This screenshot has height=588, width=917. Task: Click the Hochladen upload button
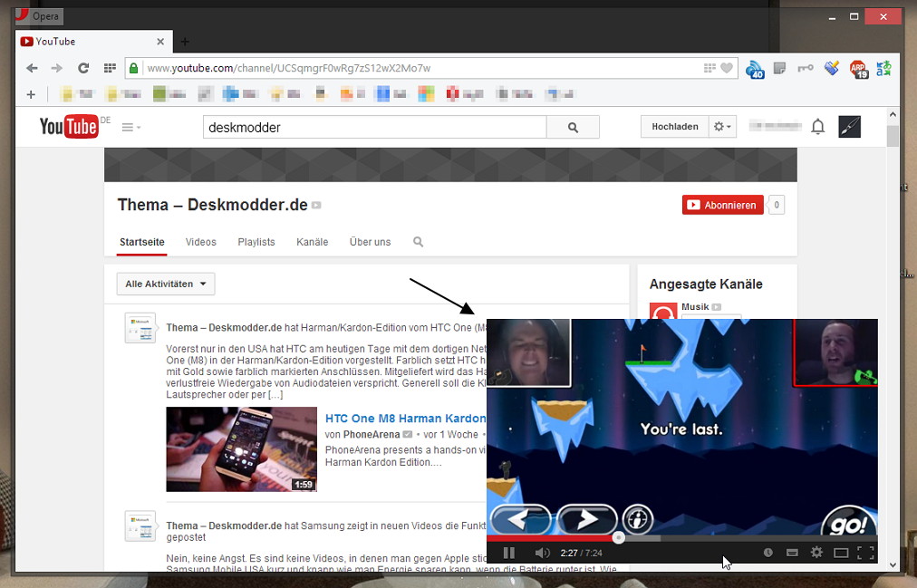[x=675, y=126]
